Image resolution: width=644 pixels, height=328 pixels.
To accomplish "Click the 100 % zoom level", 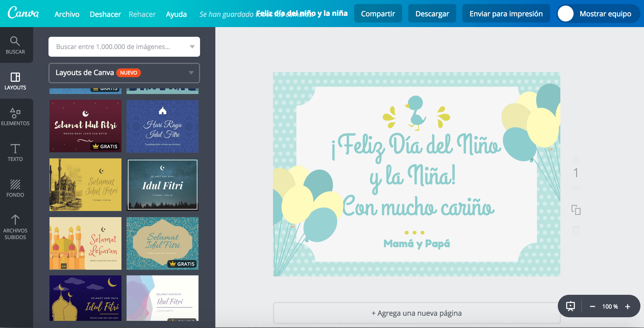I will (x=610, y=306).
